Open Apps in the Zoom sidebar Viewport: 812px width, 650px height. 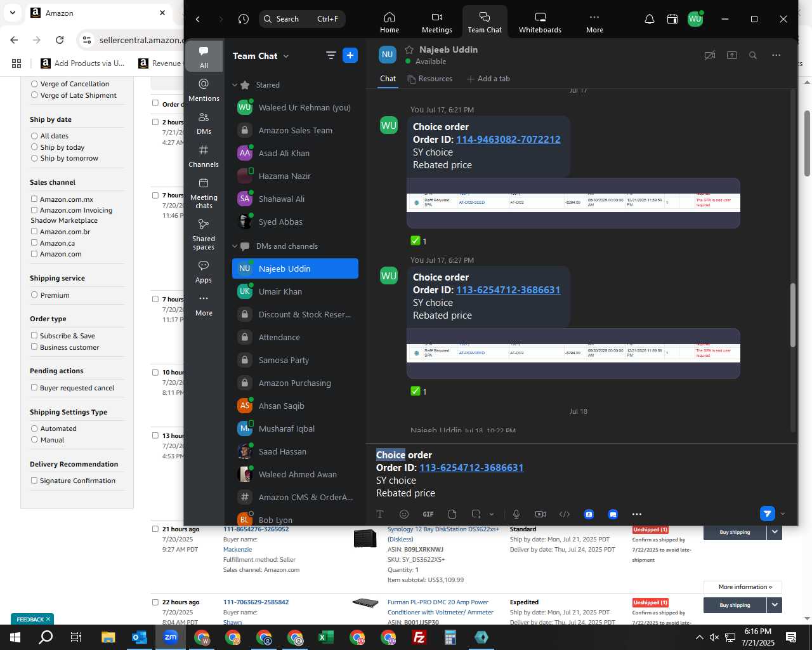pos(204,272)
